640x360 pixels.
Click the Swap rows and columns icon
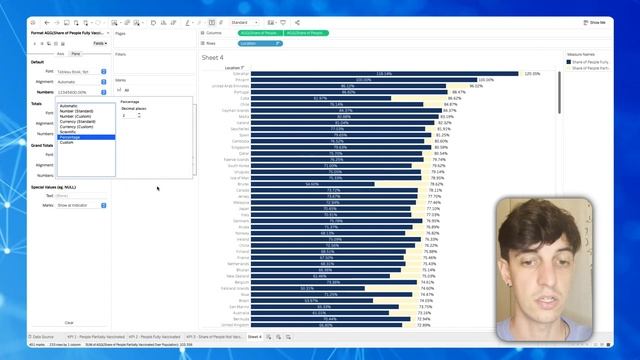(x=153, y=23)
